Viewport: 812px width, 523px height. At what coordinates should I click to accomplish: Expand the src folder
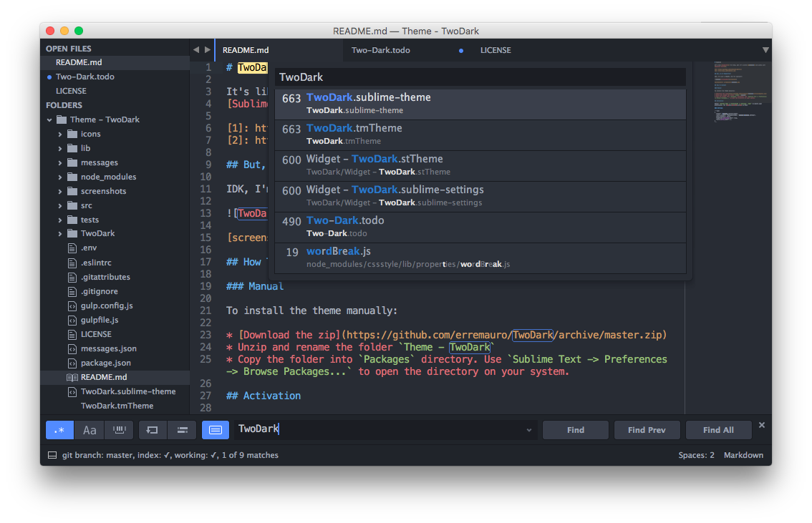click(x=60, y=206)
